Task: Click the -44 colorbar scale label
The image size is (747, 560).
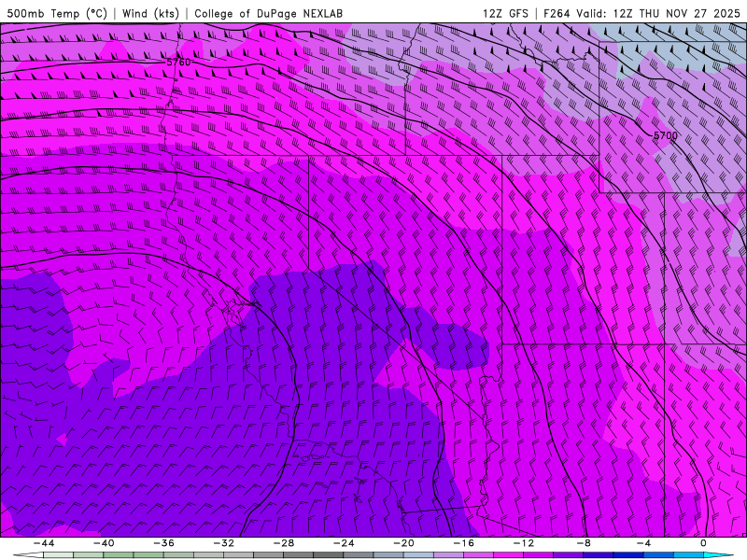Action: pos(43,543)
